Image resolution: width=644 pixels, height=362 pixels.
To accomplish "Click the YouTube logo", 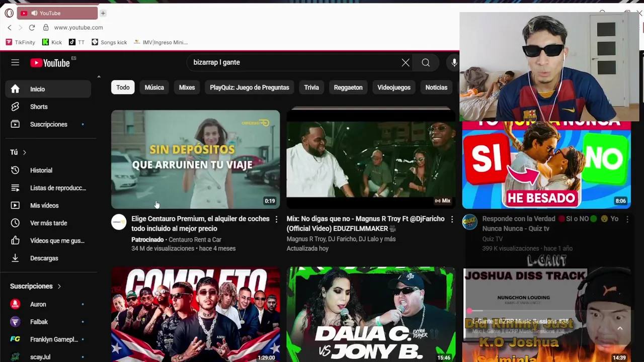I will [50, 63].
